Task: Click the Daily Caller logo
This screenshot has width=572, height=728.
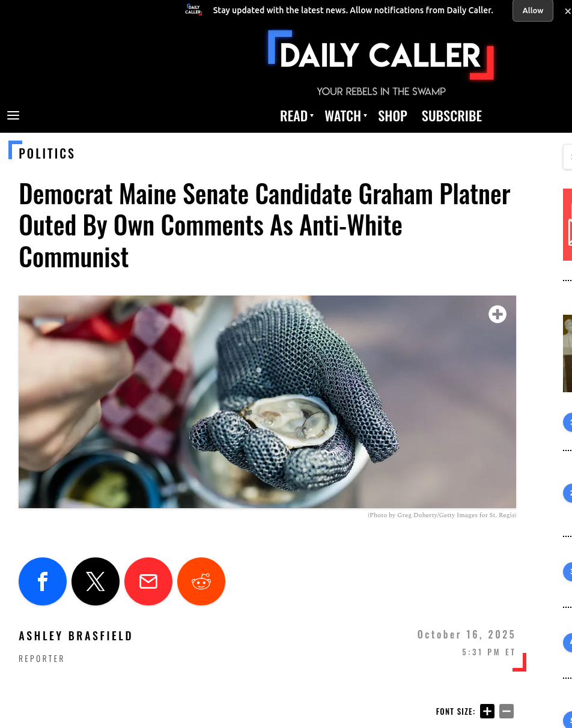Action: 381,56
